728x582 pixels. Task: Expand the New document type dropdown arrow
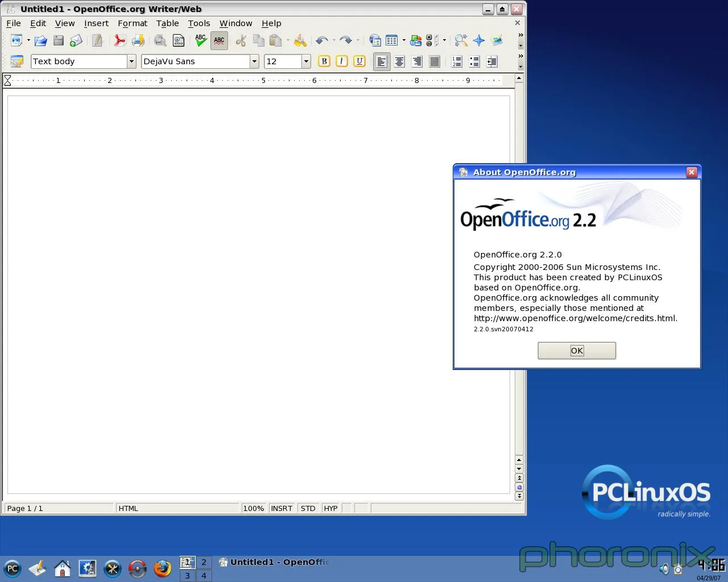tap(28, 40)
